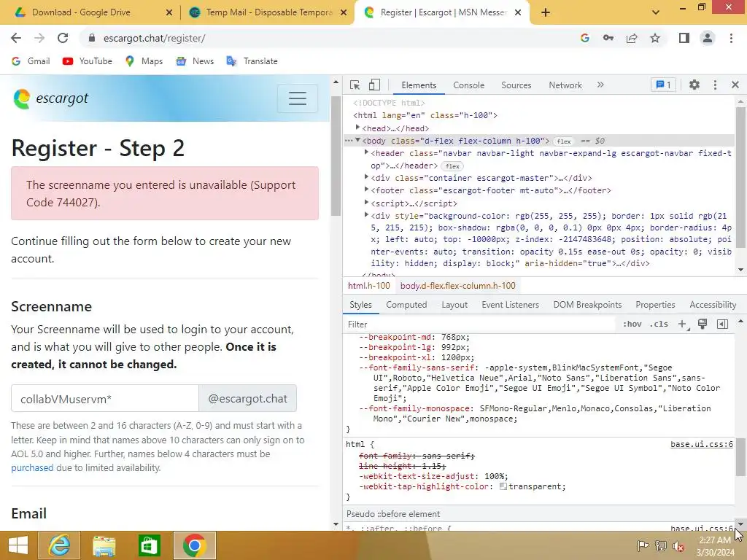Screen dimensions: 747x560
Task: Expand the header navbar element node
Action: coord(366,153)
